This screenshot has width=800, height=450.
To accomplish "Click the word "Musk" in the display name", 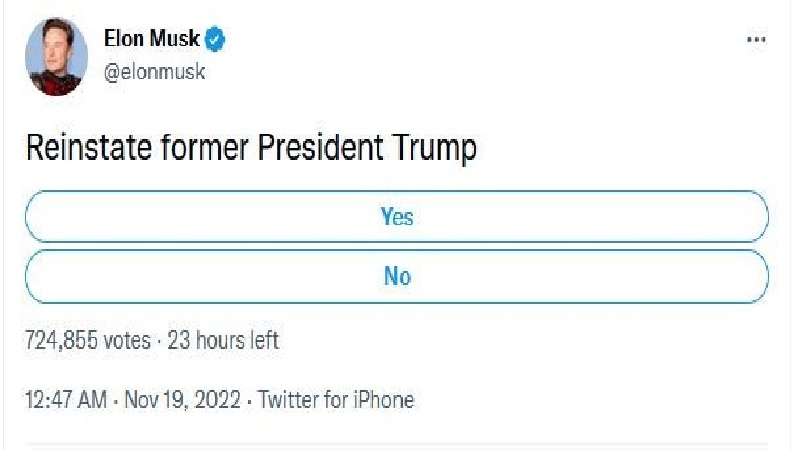I will [176, 40].
